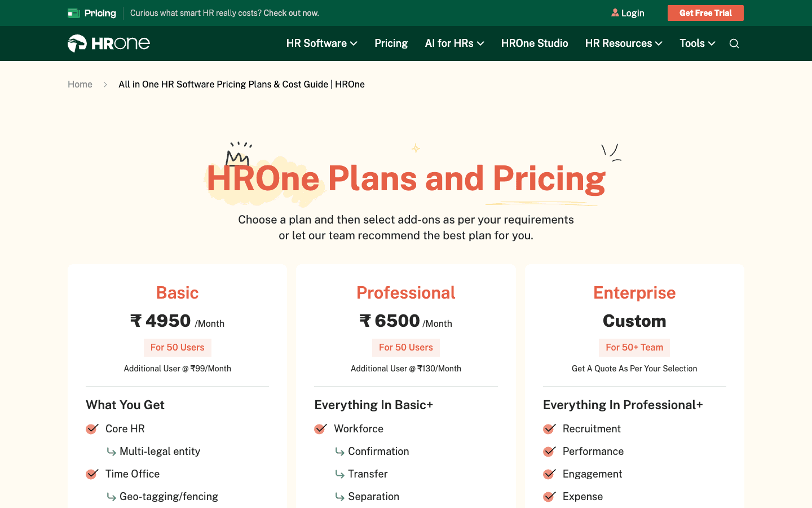Expand the AI for HRs dropdown
The image size is (812, 508).
[454, 43]
